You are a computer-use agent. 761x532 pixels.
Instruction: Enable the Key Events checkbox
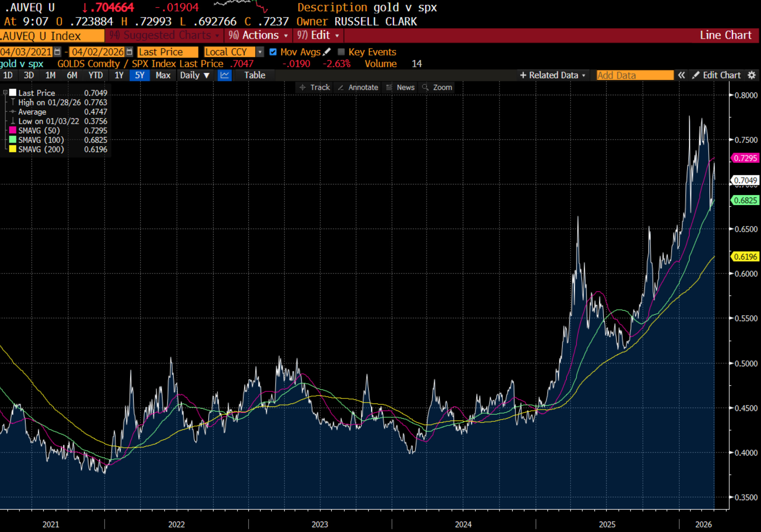(341, 52)
